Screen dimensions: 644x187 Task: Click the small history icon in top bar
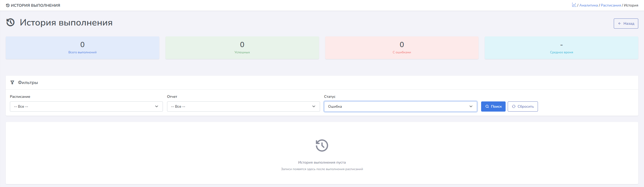[8, 5]
